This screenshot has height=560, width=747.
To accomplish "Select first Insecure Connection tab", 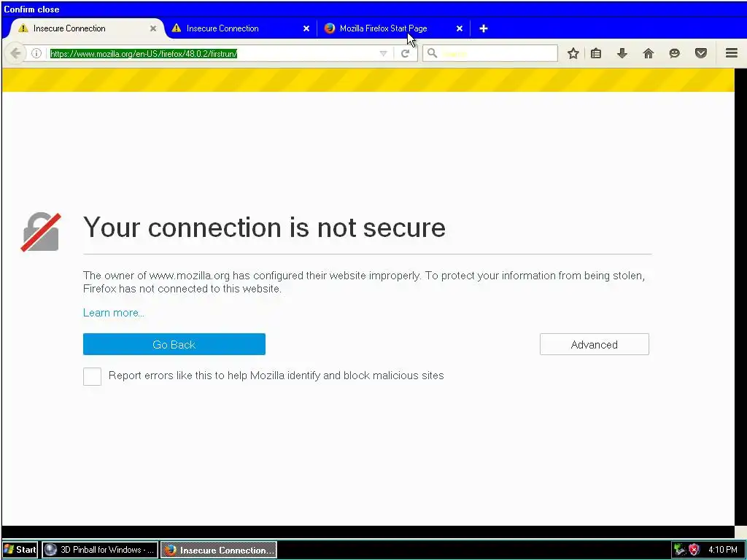I will click(88, 28).
